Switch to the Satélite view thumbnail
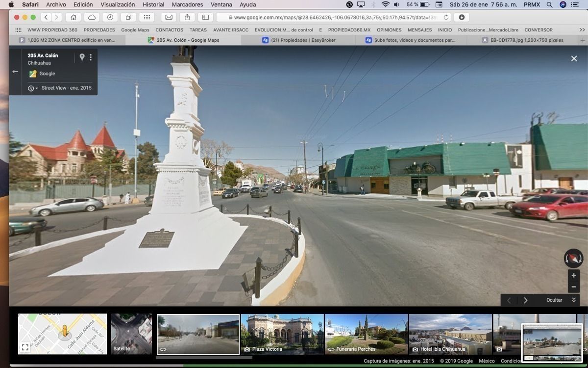Image resolution: width=588 pixels, height=368 pixels. [131, 334]
